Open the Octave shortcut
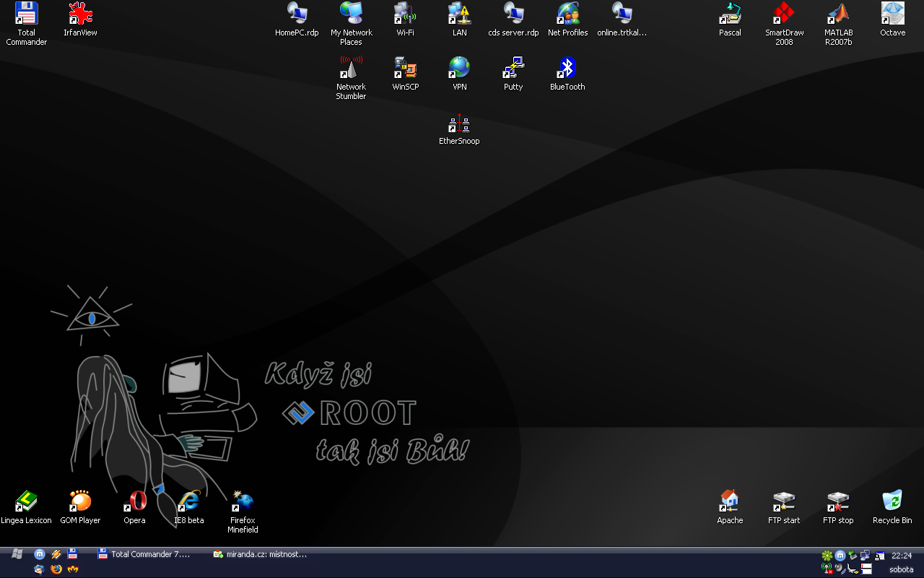The image size is (924, 578). pyautogui.click(x=892, y=20)
